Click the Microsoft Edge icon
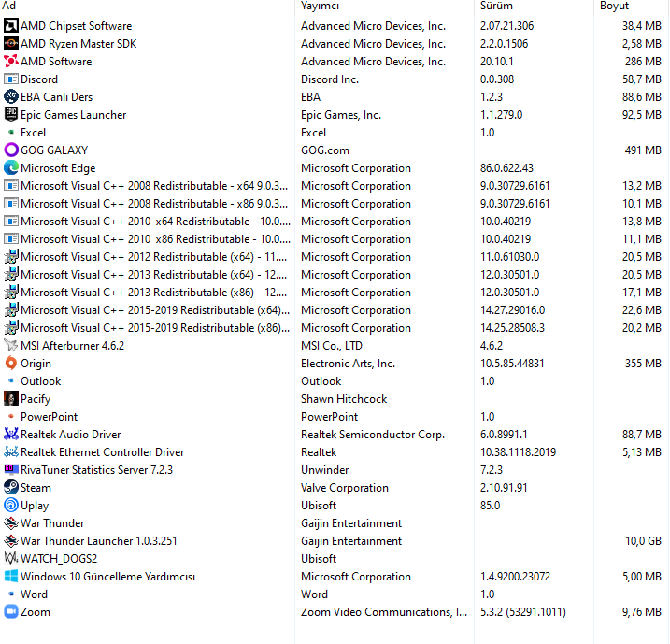Image resolution: width=670 pixels, height=644 pixels. [x=11, y=168]
